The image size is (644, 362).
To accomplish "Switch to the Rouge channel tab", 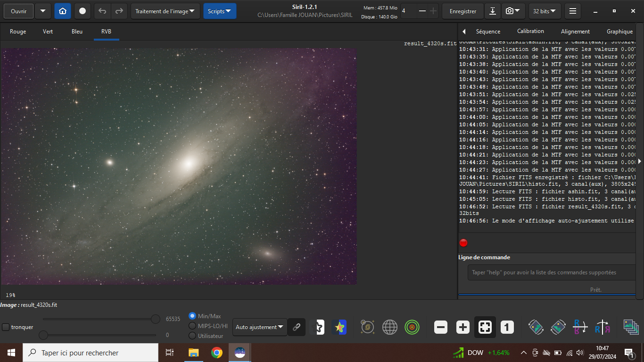I will (18, 32).
